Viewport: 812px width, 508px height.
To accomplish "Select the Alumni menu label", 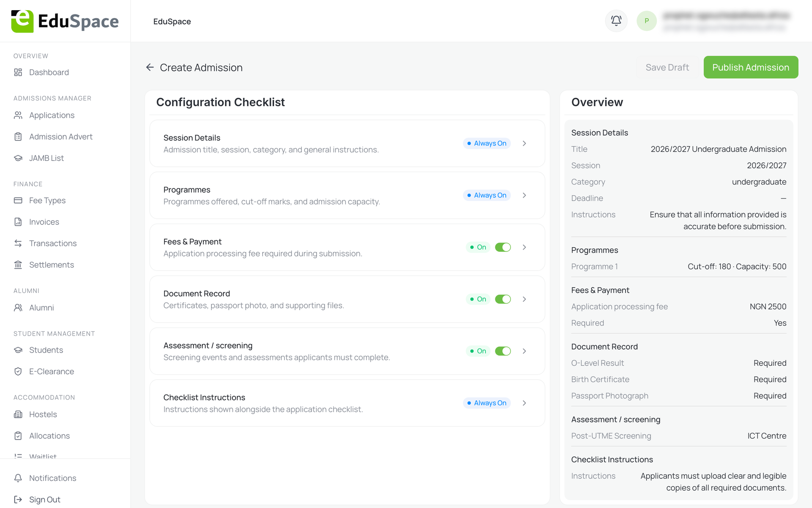I will coord(41,308).
